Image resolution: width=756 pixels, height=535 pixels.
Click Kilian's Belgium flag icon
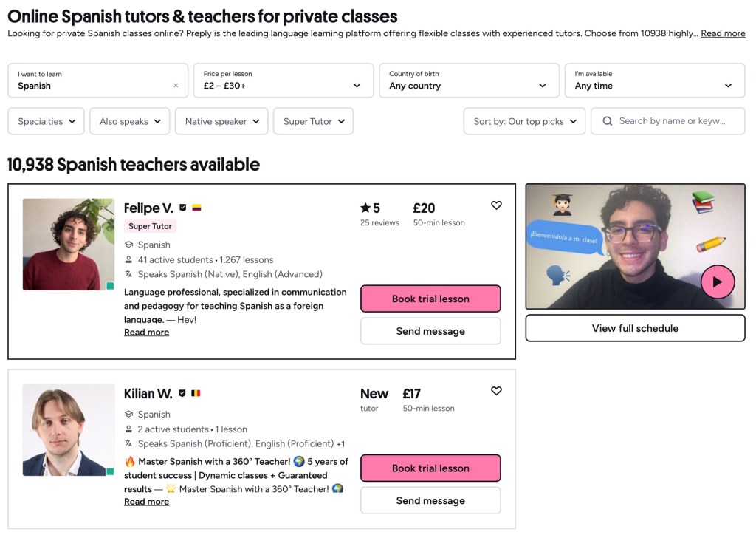[196, 394]
